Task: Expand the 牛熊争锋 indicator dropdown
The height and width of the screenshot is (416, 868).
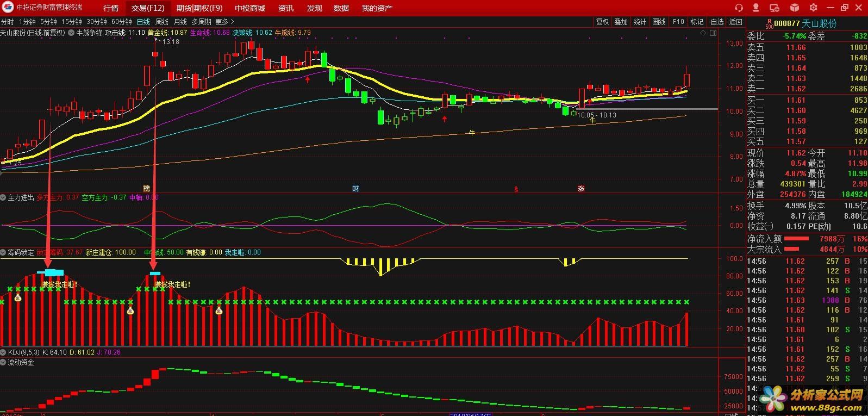Action: tap(71, 33)
